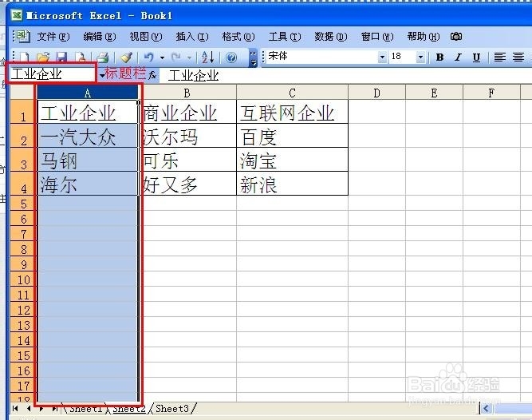The image size is (532, 420).
Task: Click the center align icon
Action: click(518, 57)
